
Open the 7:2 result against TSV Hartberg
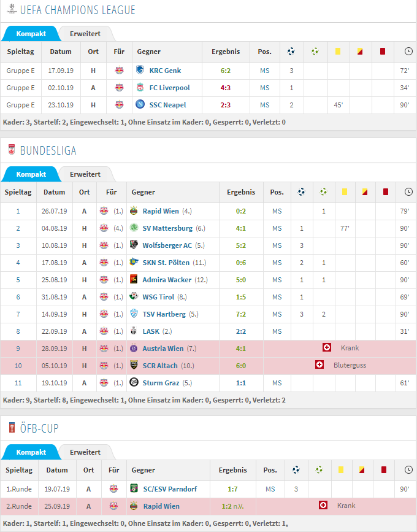[x=241, y=314]
